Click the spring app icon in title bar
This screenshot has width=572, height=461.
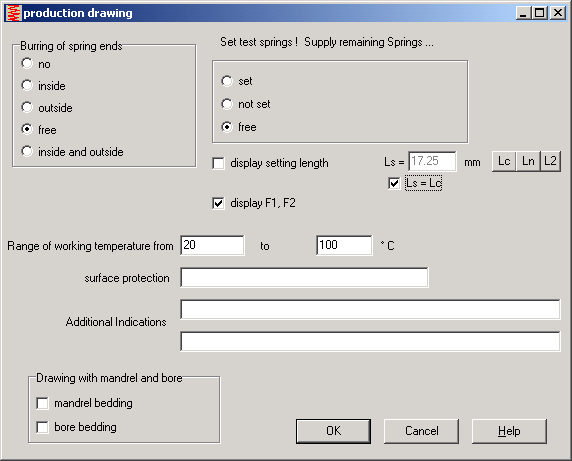tap(13, 13)
